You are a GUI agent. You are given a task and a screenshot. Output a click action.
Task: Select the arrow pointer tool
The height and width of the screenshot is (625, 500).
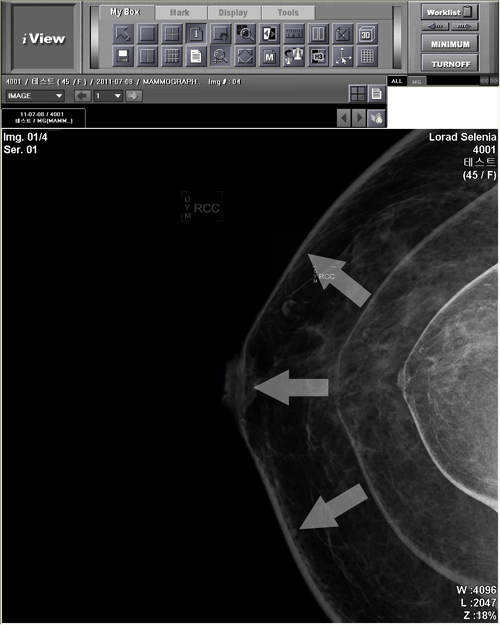point(123,33)
